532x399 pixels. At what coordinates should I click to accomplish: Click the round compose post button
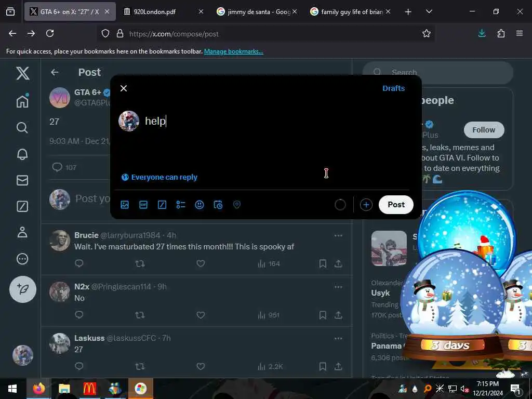23,289
